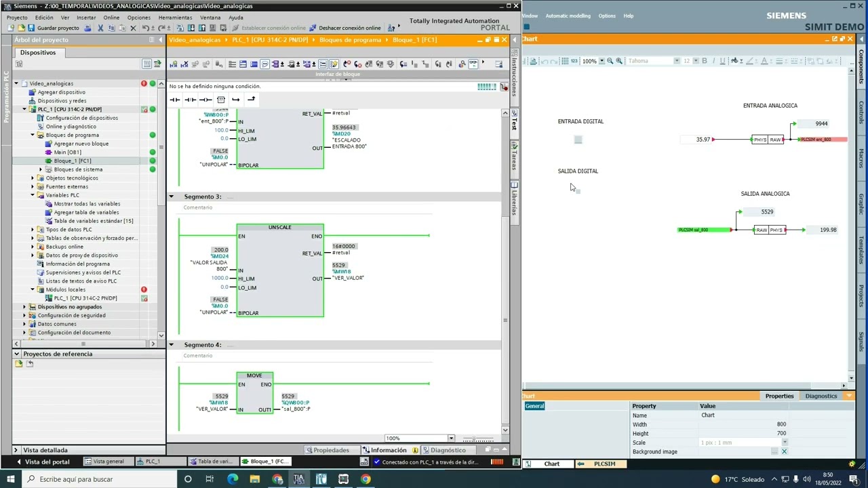The height and width of the screenshot is (488, 868).
Task: Open the Insertar menu
Action: pyautogui.click(x=86, y=18)
